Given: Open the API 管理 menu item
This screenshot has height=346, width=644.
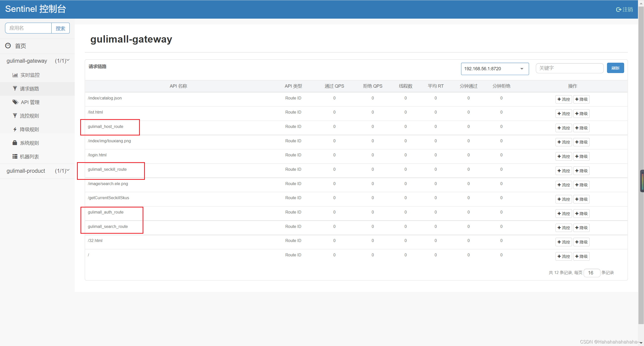Looking at the screenshot, I should pos(30,102).
